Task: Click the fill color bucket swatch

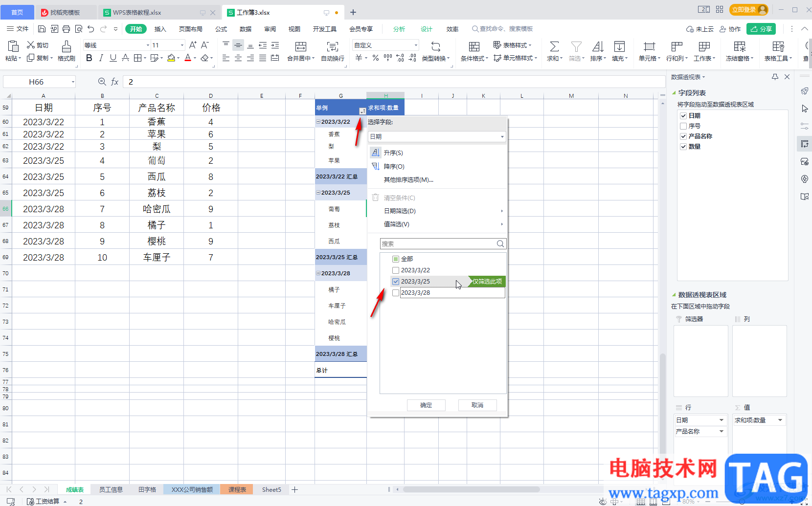Action: point(171,58)
